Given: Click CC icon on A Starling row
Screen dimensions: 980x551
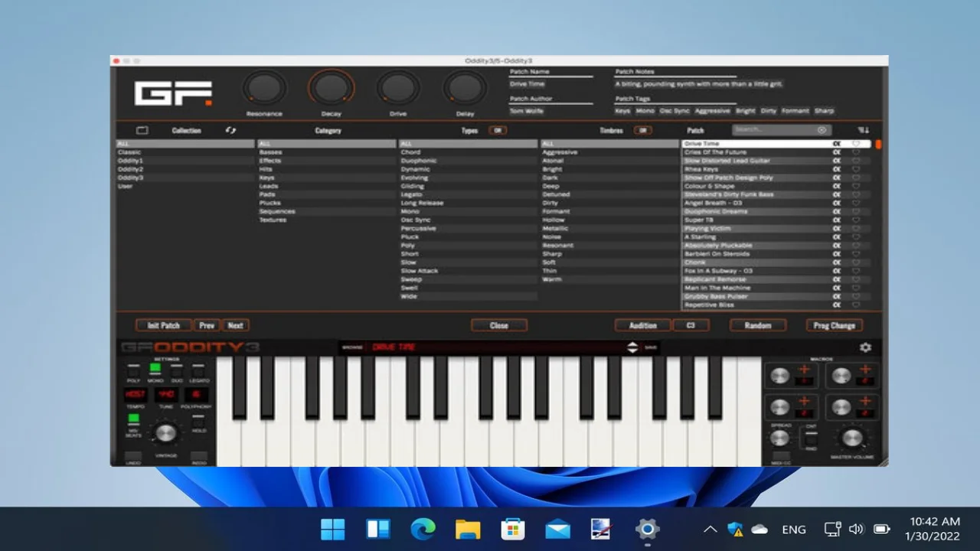Looking at the screenshot, I should click(x=837, y=237).
